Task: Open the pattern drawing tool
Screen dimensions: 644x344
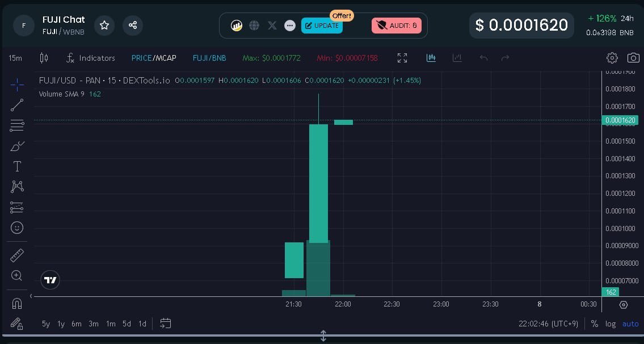Action: [17, 187]
